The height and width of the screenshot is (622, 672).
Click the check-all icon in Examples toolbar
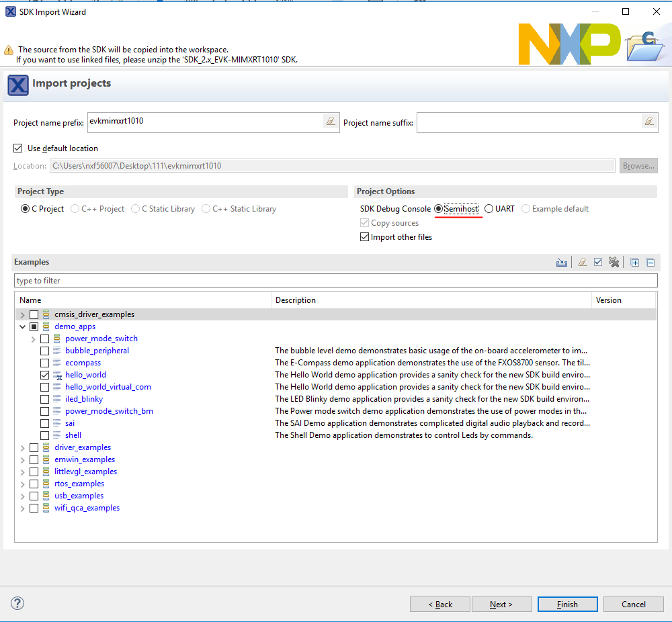click(x=598, y=263)
